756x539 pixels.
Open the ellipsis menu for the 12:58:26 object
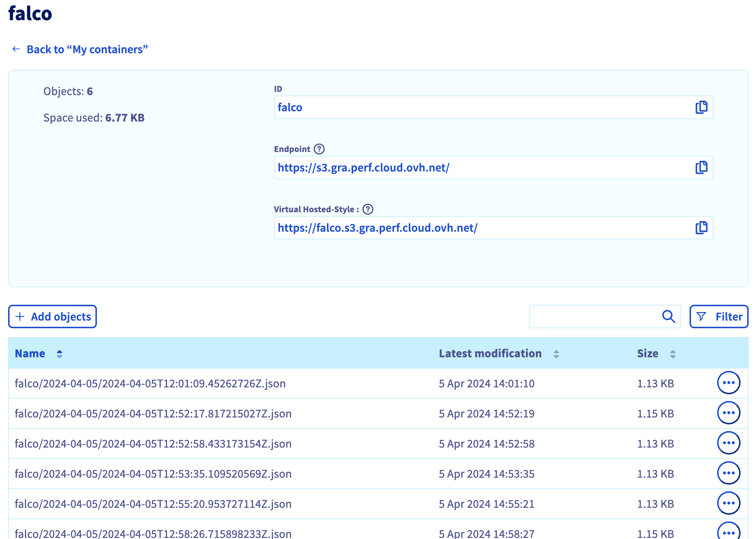click(728, 531)
